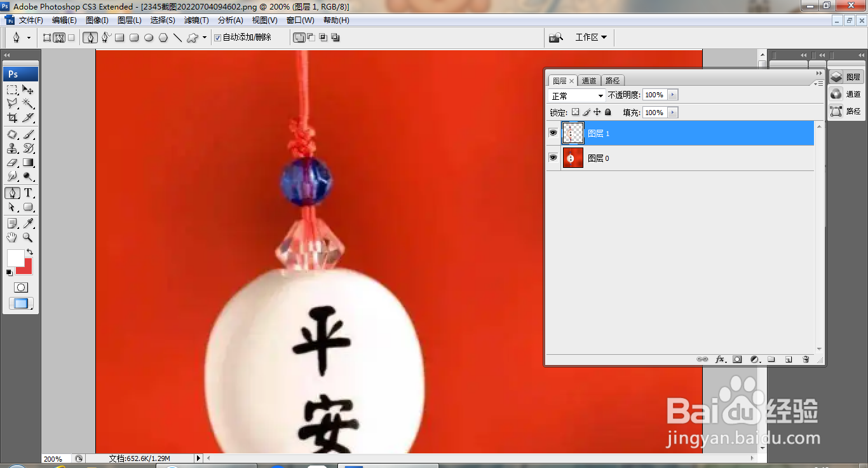Click the Add Layer Style fx icon
This screenshot has width=868, height=468.
(720, 359)
